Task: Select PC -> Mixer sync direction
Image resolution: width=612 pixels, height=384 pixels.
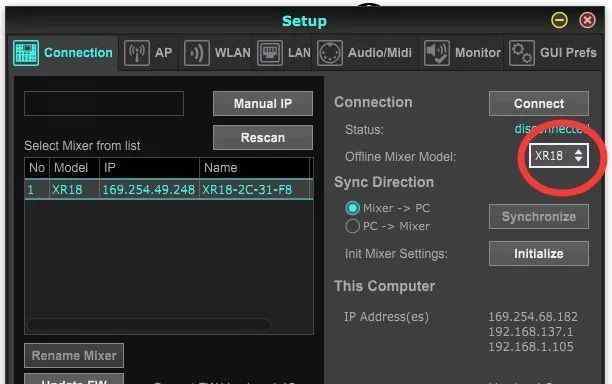Action: pos(352,226)
